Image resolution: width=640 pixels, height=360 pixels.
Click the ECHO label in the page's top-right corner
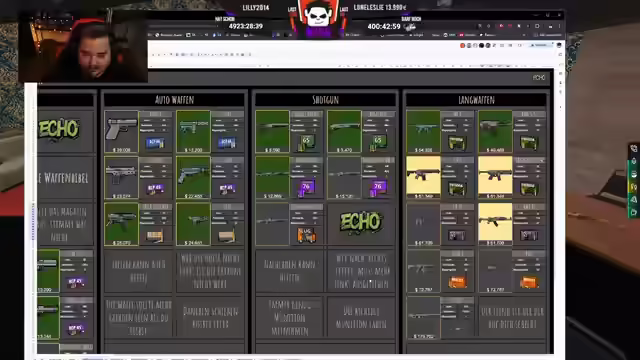tap(539, 78)
